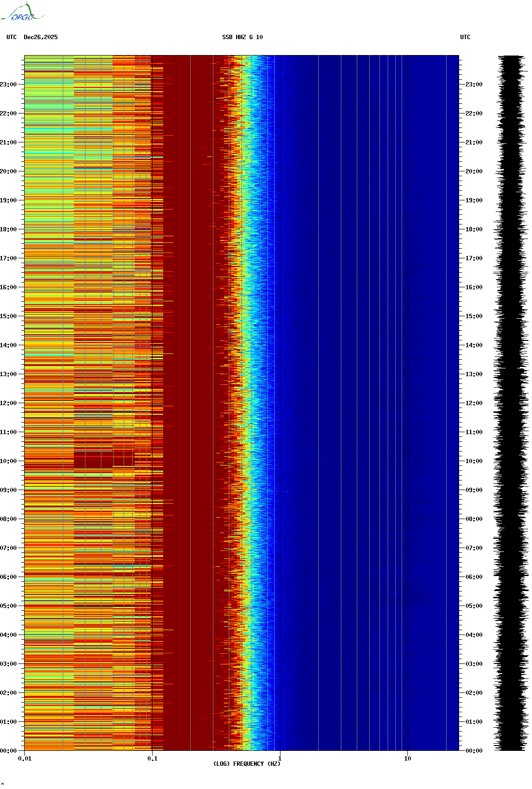Select the 00:00 marker on left time axis

(x=9, y=751)
